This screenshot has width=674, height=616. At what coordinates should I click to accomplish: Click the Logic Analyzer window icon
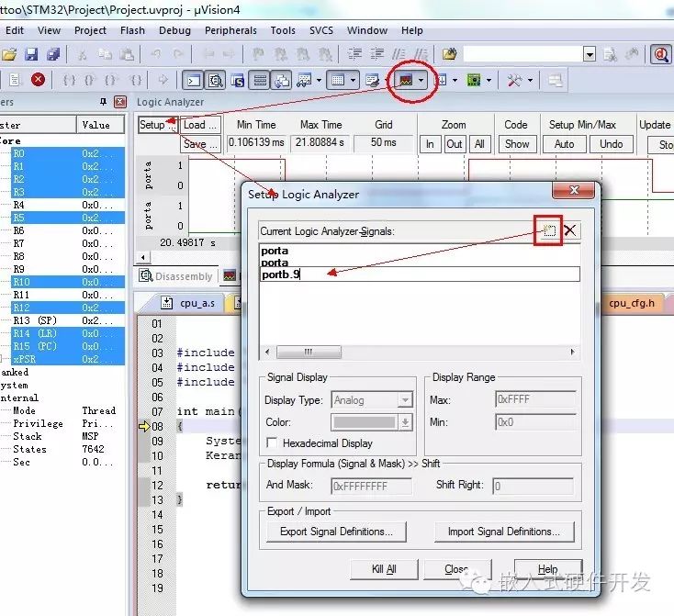pyautogui.click(x=406, y=80)
